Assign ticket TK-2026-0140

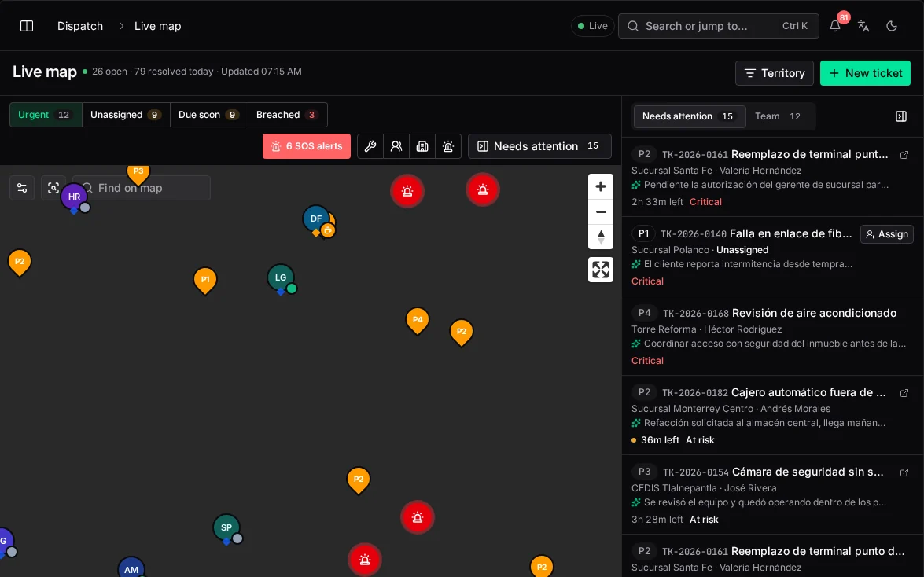coord(887,234)
